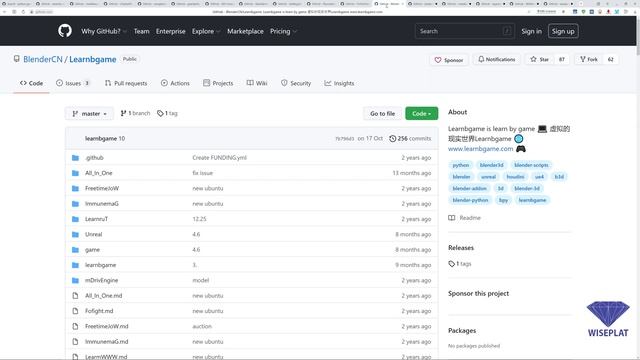Select the blender-addon topic tag
The width and height of the screenshot is (640, 360).
pyautogui.click(x=469, y=188)
